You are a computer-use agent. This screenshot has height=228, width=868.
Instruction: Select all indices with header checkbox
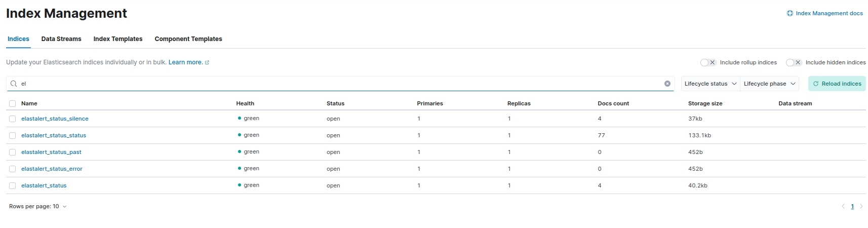pos(12,103)
